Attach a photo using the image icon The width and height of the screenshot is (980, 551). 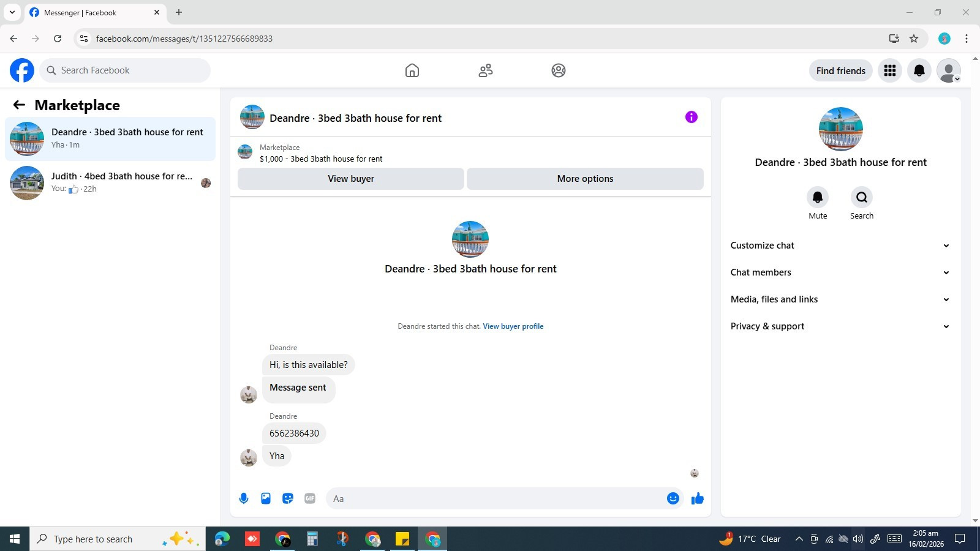(x=266, y=498)
